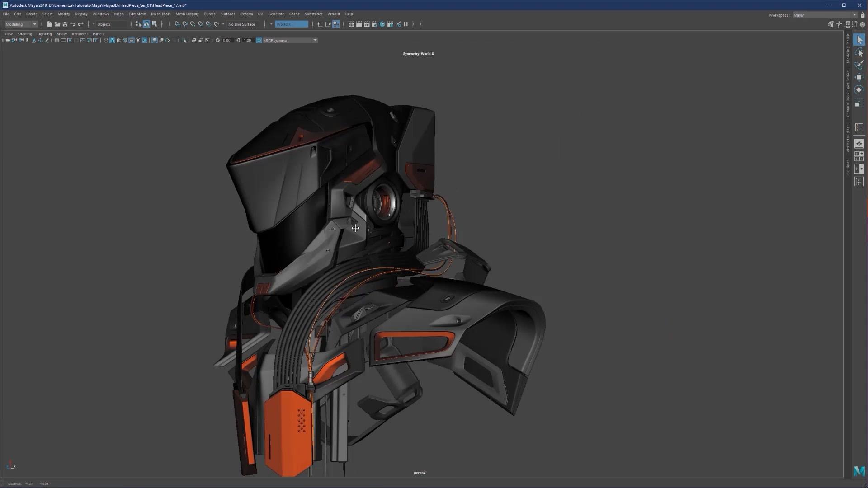Toggle use all lights in viewport

coord(138,41)
